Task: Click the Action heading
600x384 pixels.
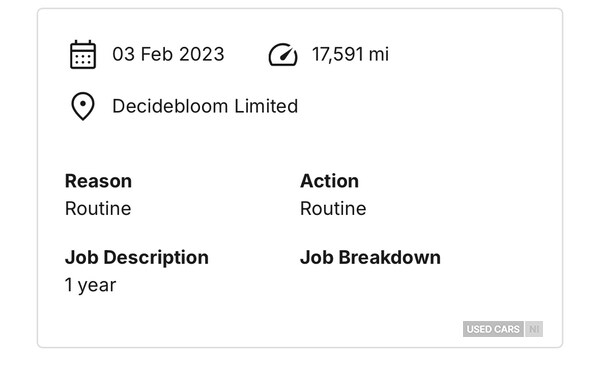Action: (329, 181)
